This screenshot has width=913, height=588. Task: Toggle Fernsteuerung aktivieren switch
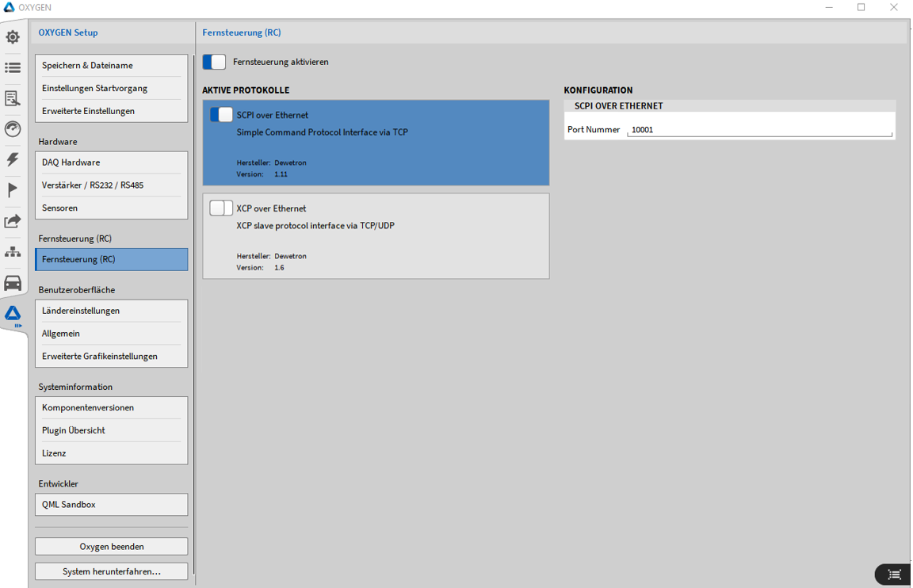[x=214, y=62]
